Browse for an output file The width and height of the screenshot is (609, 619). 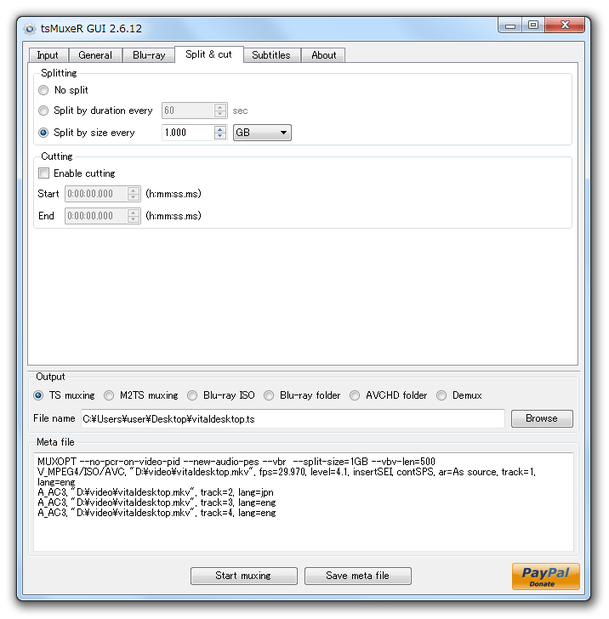point(542,418)
